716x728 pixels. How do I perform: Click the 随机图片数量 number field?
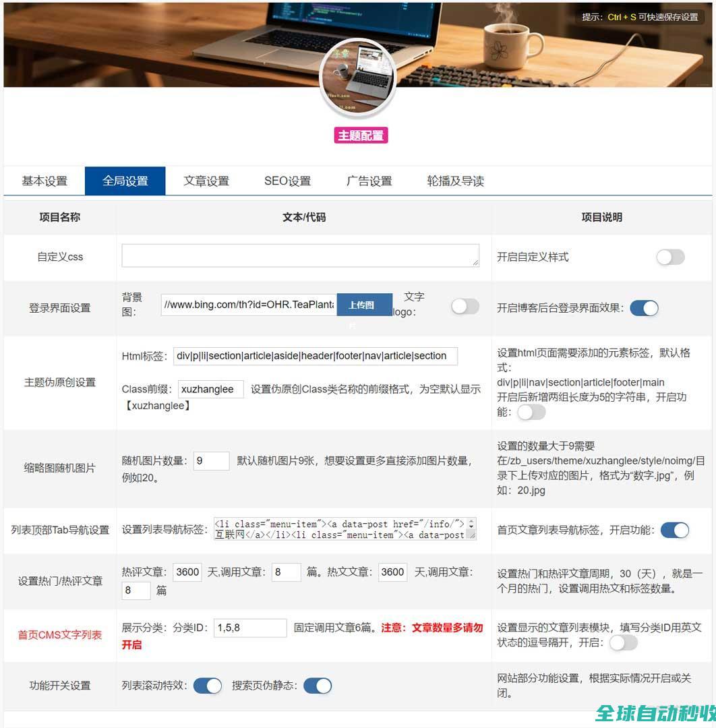(211, 460)
